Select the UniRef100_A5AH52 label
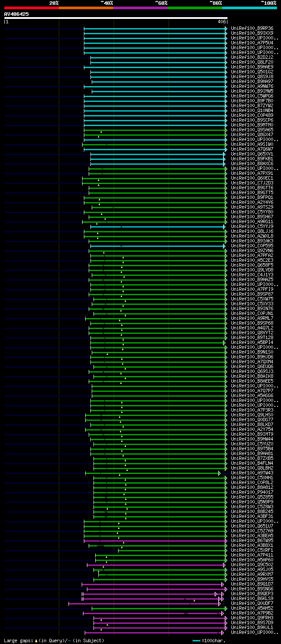The height and width of the screenshot is (644, 281). pos(252,608)
